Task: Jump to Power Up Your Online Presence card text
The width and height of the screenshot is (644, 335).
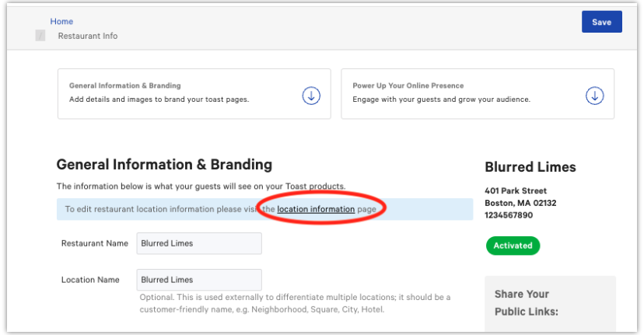Action: 441,92
